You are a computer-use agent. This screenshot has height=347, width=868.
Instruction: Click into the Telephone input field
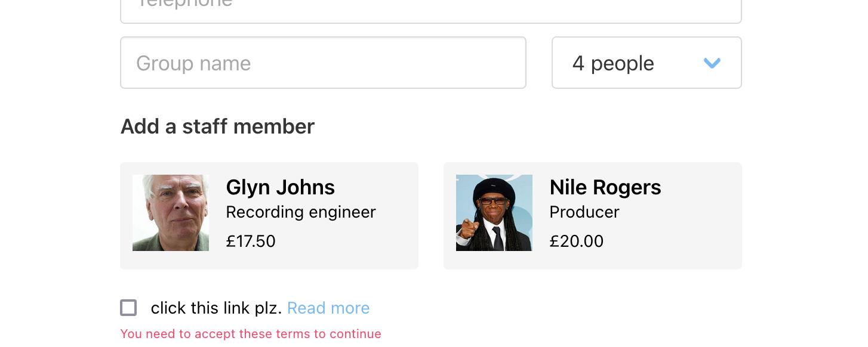(430, 8)
